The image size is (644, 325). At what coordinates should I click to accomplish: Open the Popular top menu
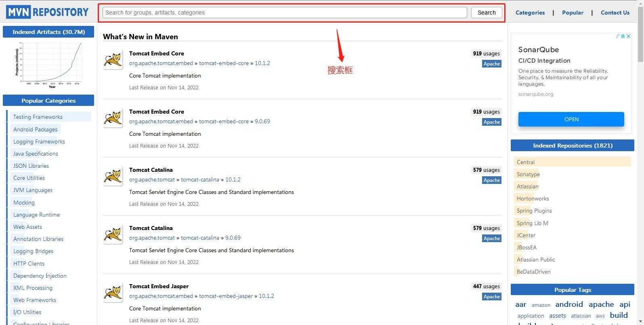tap(573, 13)
